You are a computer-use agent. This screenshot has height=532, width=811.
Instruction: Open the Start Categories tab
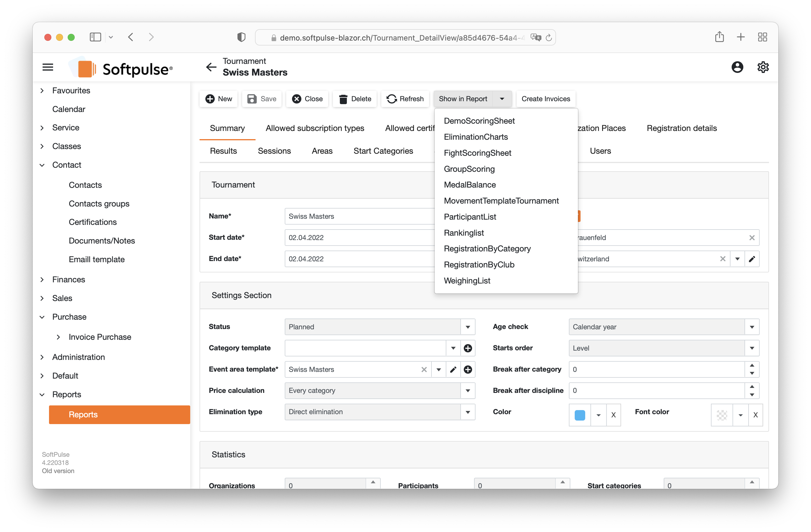[x=383, y=151]
